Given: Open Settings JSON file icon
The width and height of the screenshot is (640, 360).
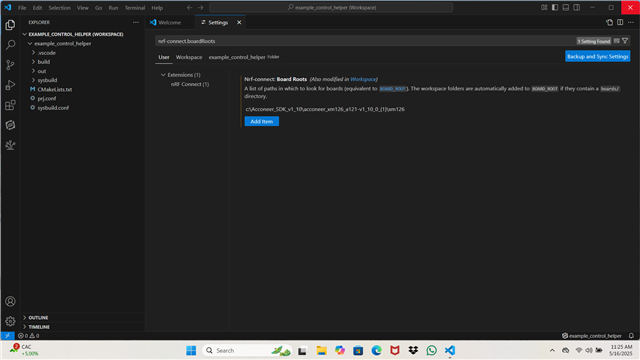Looking at the screenshot, I should (x=609, y=22).
